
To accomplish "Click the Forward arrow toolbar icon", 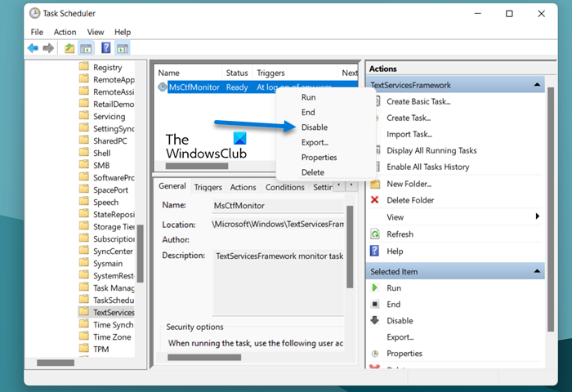I will click(48, 48).
